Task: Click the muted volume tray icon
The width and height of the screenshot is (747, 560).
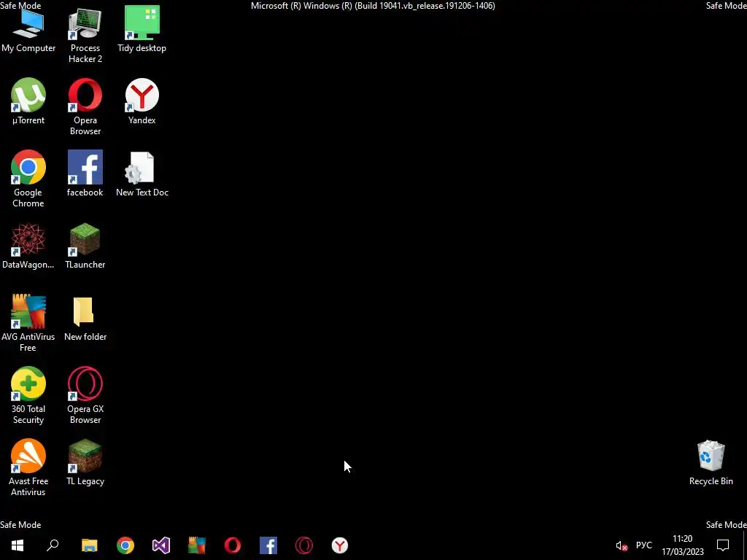Action: tap(622, 545)
